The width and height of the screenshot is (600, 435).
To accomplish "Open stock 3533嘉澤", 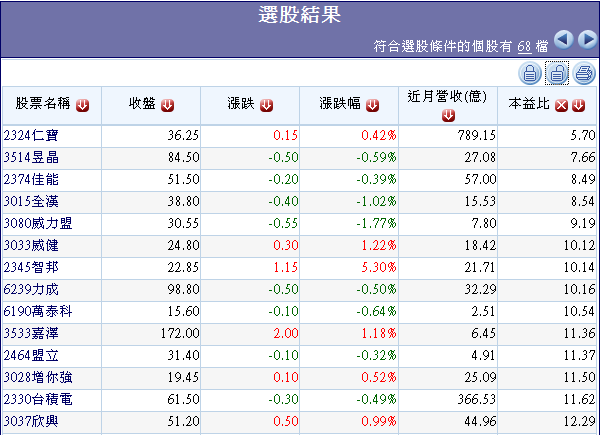I will click(x=31, y=333).
